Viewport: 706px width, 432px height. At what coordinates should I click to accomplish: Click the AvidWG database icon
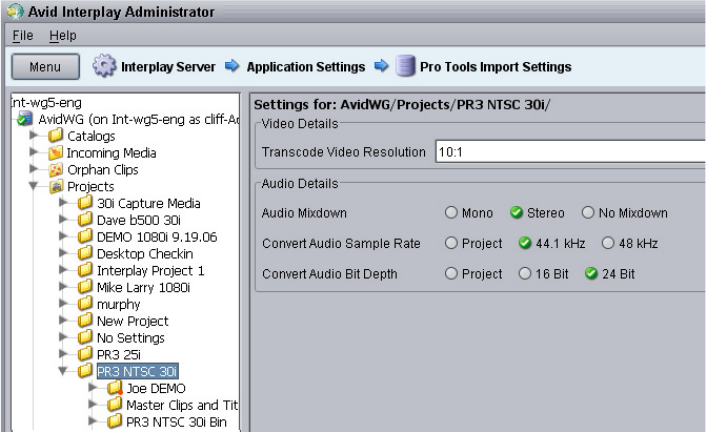(x=24, y=119)
